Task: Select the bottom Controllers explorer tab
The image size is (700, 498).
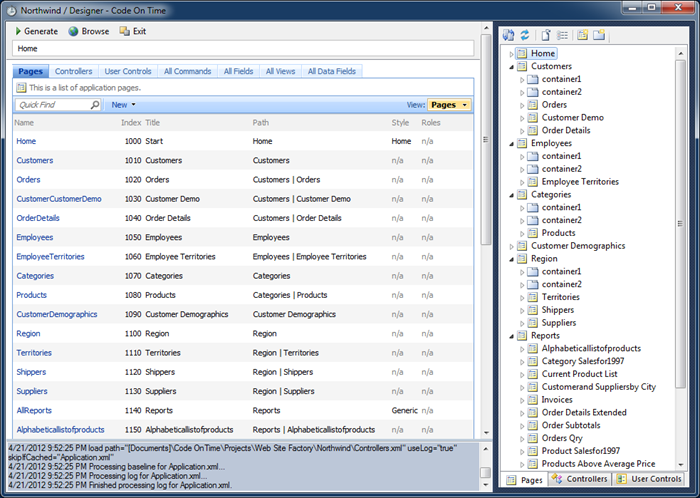Action: pos(579,479)
